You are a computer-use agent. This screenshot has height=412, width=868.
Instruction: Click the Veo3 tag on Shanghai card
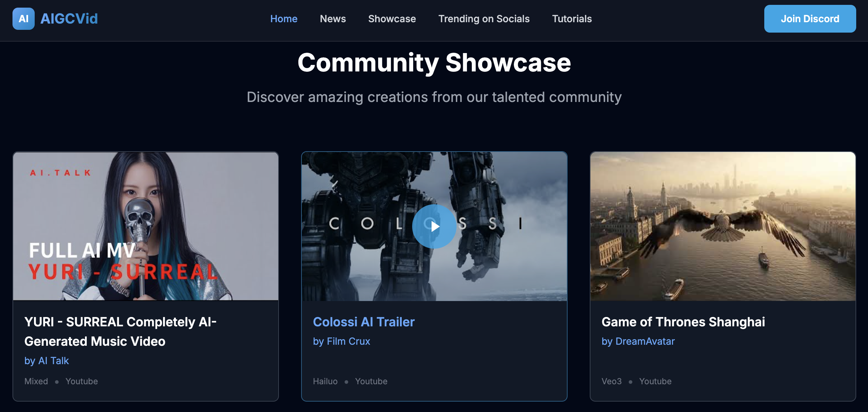611,381
